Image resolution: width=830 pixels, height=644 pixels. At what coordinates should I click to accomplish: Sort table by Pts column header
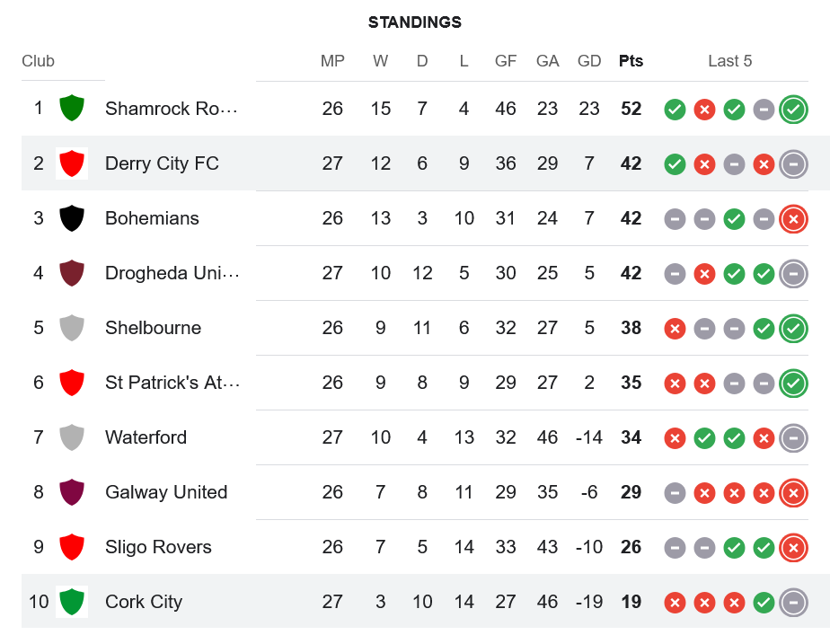(x=631, y=61)
